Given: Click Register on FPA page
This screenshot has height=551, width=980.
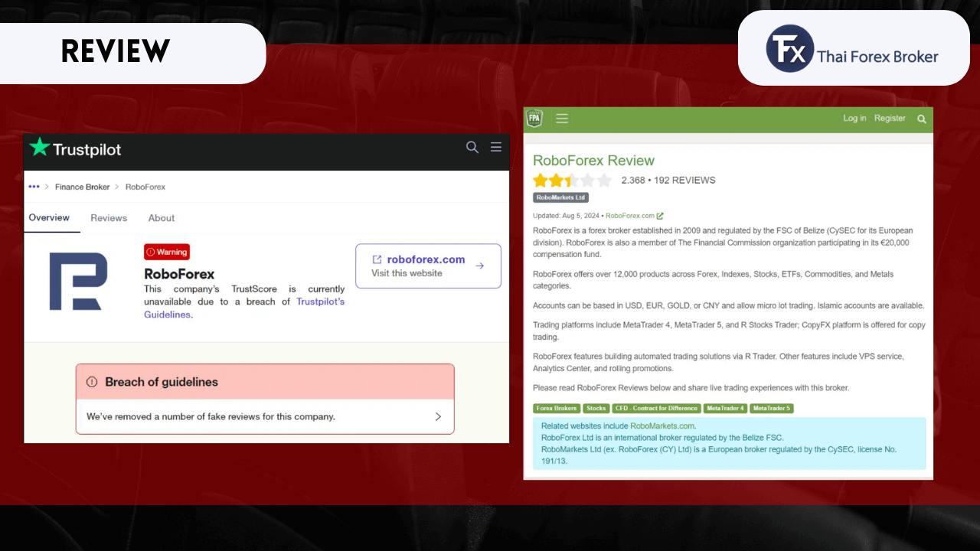Looking at the screenshot, I should (890, 119).
